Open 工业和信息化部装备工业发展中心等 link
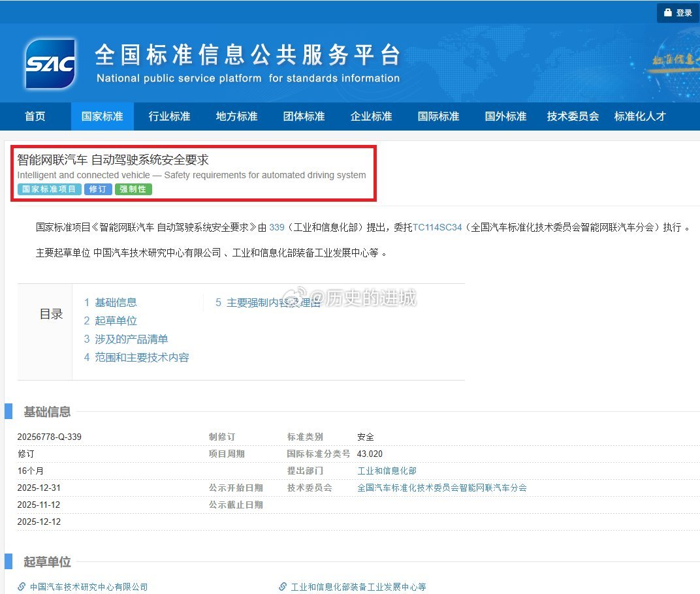 click(x=358, y=587)
